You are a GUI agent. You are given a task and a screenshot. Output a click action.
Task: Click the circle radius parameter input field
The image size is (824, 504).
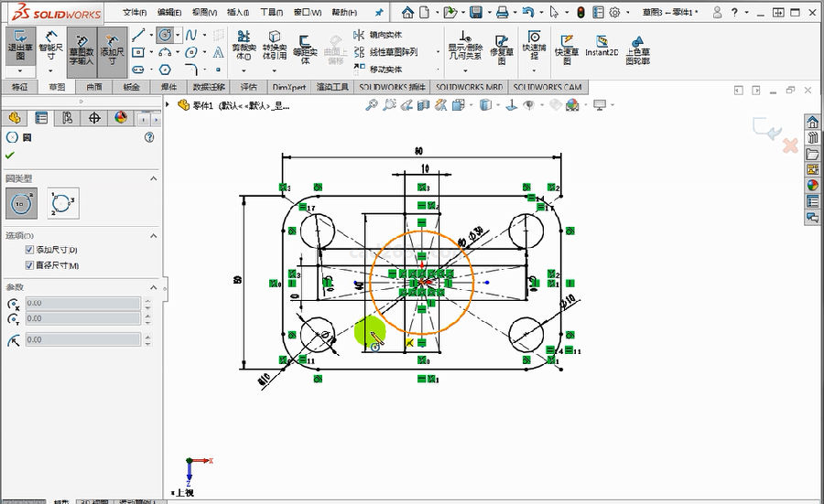[x=82, y=339]
